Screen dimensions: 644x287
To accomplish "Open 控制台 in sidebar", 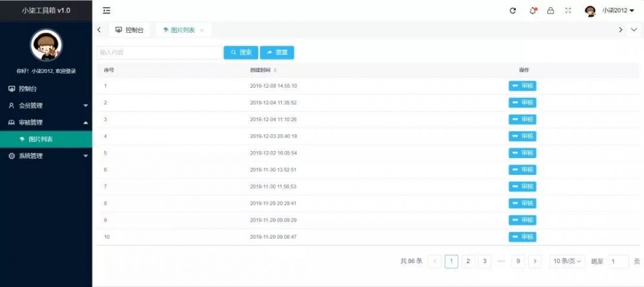I will pyautogui.click(x=46, y=89).
